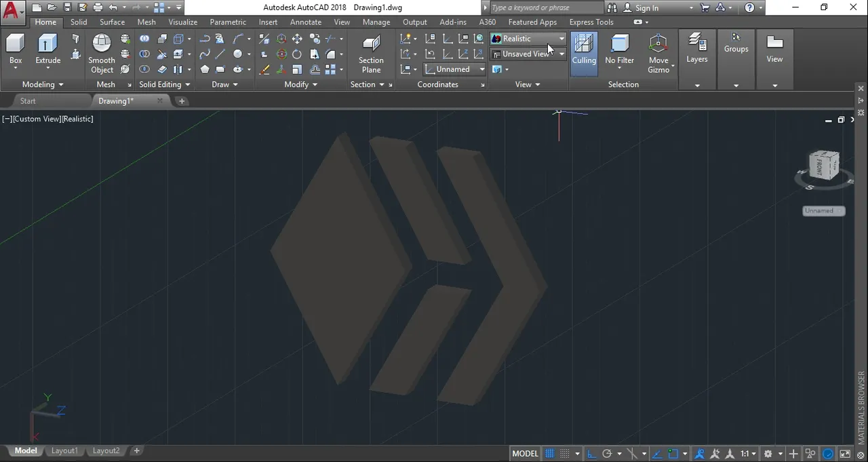Viewport: 868px width, 462px height.
Task: Open the Visualize ribbon tab
Action: 183,22
